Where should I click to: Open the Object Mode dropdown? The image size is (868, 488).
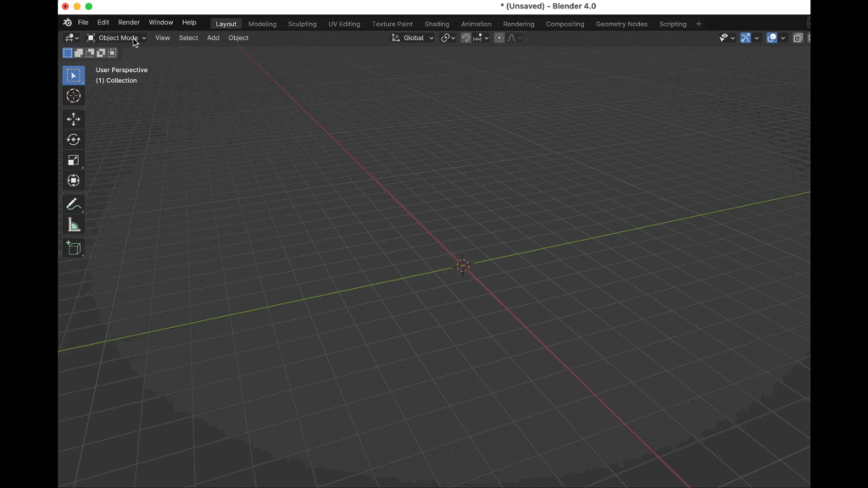tap(117, 38)
